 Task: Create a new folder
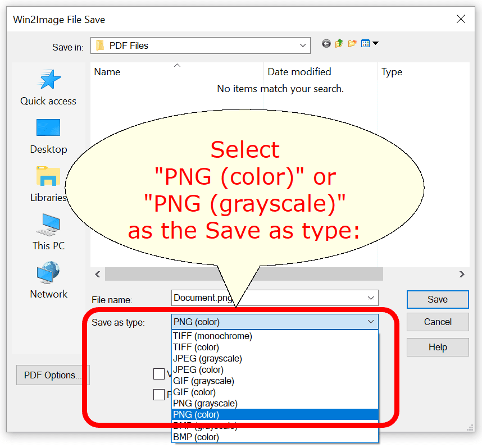pyautogui.click(x=352, y=44)
